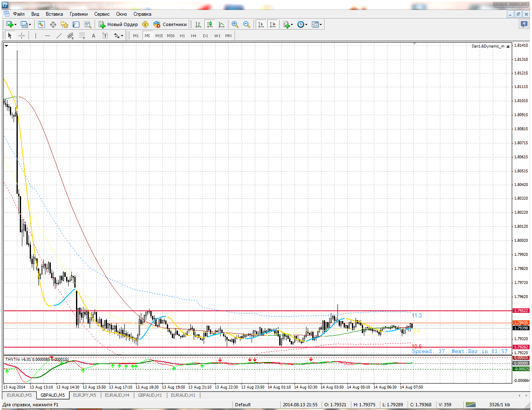Activate the crosshair cursor mode
Image resolution: width=532 pixels, height=410 pixels.
pyautogui.click(x=21, y=36)
